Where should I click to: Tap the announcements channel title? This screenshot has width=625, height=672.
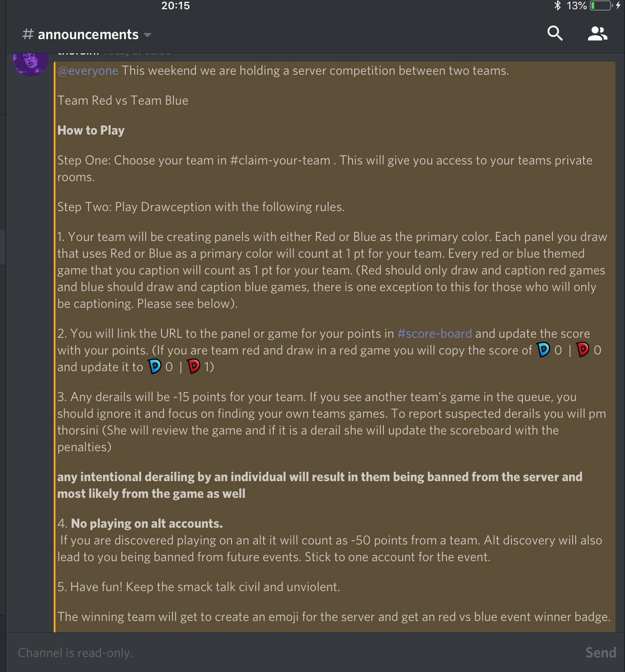pos(88,34)
